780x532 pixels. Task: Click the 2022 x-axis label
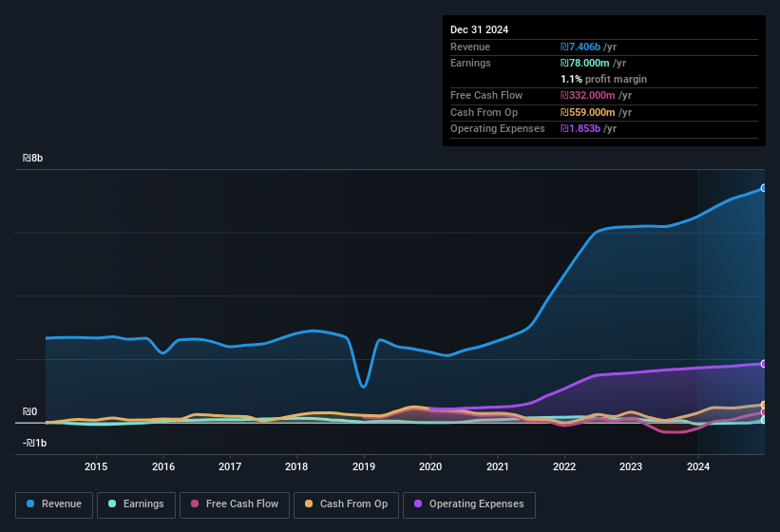coord(564,466)
